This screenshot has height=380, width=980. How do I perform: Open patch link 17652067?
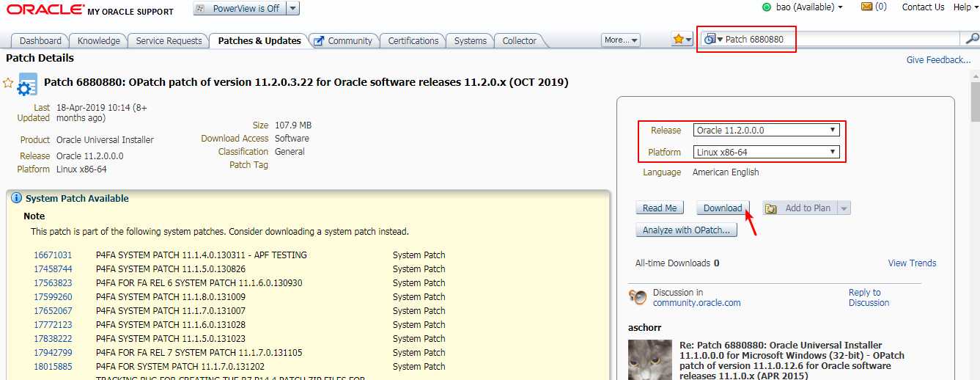(x=53, y=311)
